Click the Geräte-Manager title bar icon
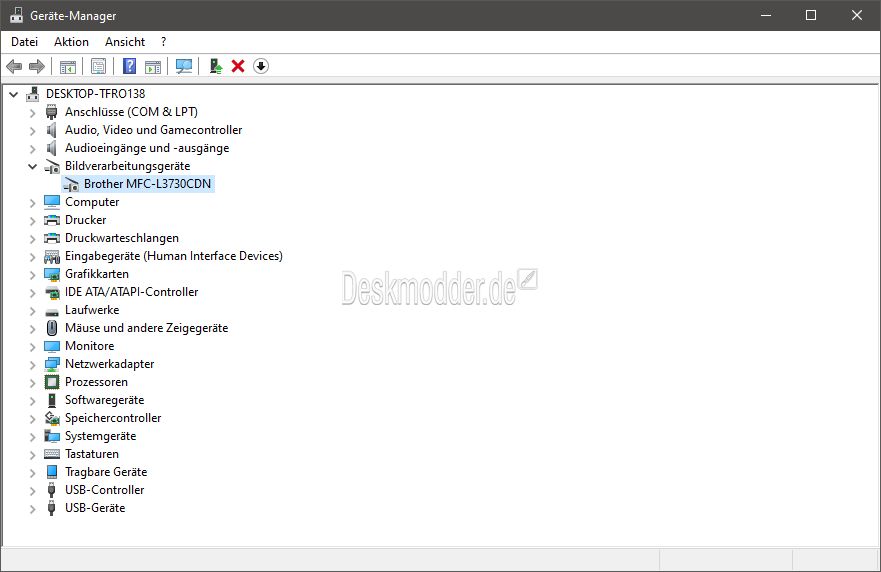 point(17,15)
